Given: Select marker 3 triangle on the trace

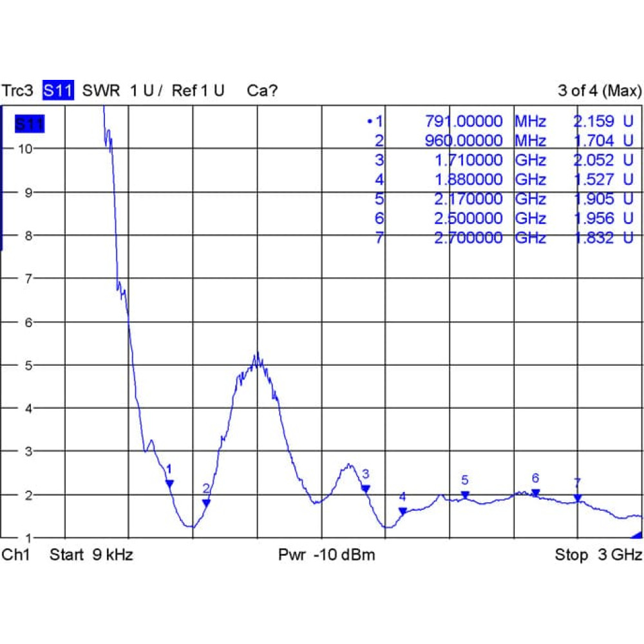Looking at the screenshot, I should (x=366, y=489).
